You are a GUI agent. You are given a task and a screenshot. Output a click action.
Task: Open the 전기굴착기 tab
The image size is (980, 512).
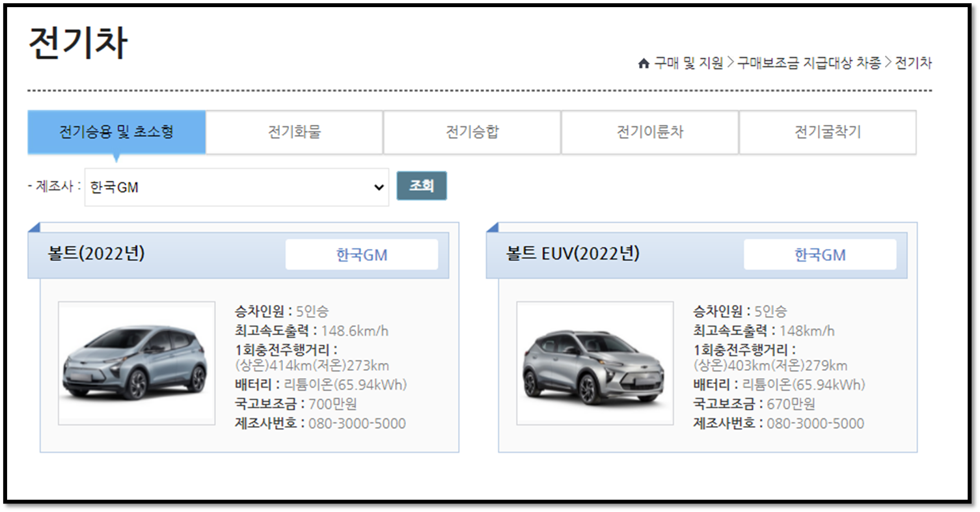(826, 132)
